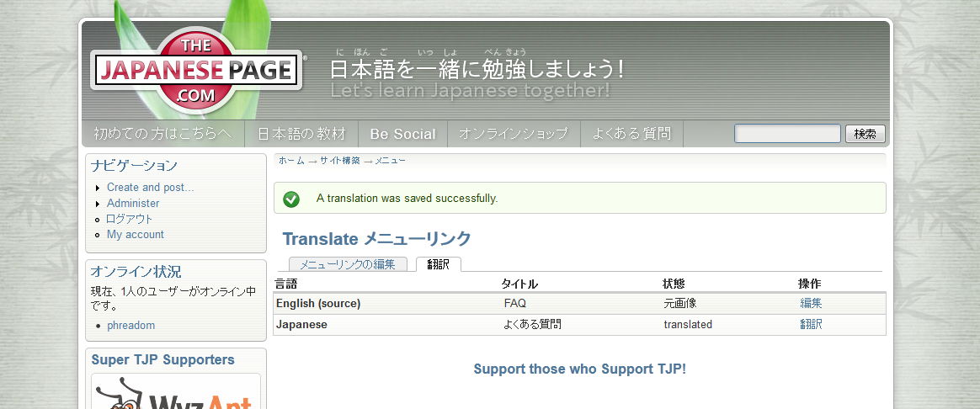
Task: Open My account link
Action: [x=135, y=235]
